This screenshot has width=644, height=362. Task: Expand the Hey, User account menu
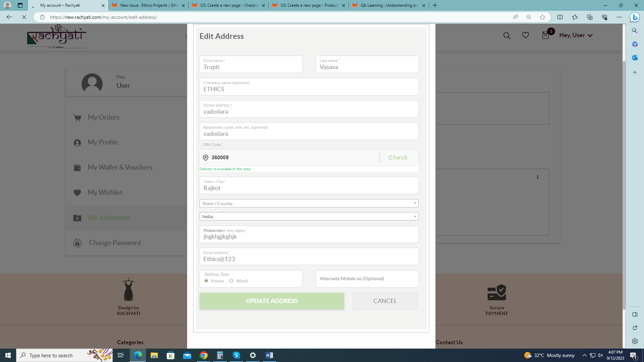(x=576, y=35)
